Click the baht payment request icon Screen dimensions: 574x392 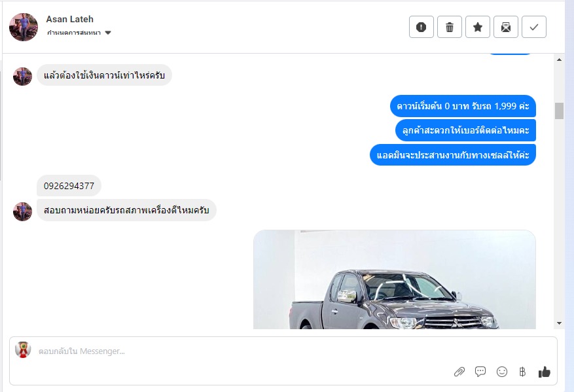click(x=522, y=372)
